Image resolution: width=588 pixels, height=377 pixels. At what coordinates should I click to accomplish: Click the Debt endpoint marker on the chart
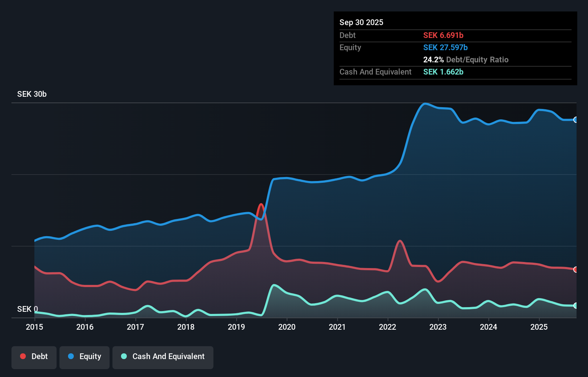[x=576, y=269]
